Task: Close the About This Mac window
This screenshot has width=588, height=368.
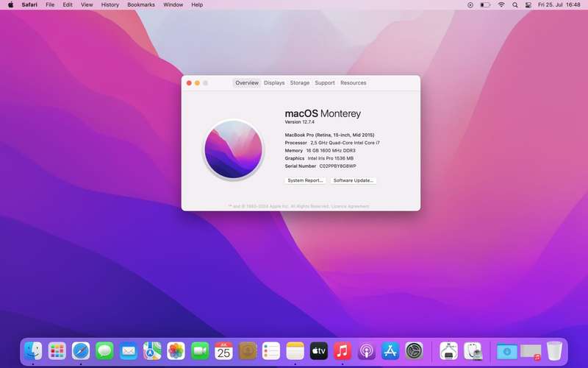Action: pos(189,83)
